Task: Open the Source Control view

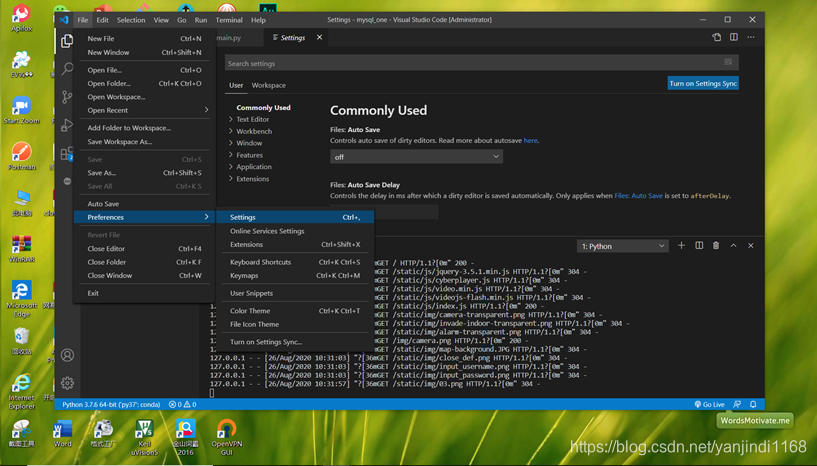Action: tap(67, 97)
